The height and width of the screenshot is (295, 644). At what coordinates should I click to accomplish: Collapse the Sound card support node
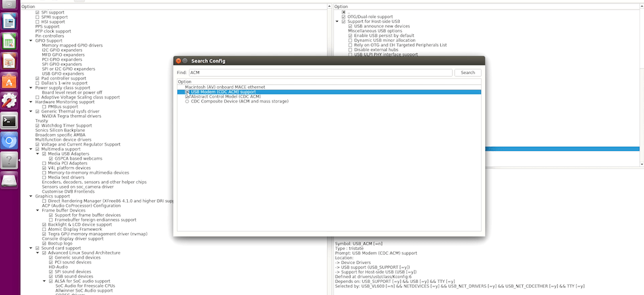(x=31, y=248)
